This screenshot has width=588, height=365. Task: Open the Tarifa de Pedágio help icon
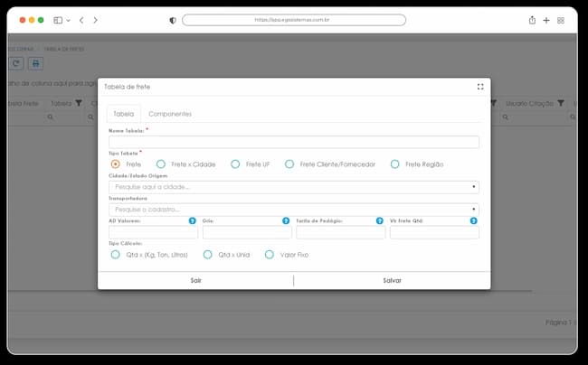coord(380,220)
